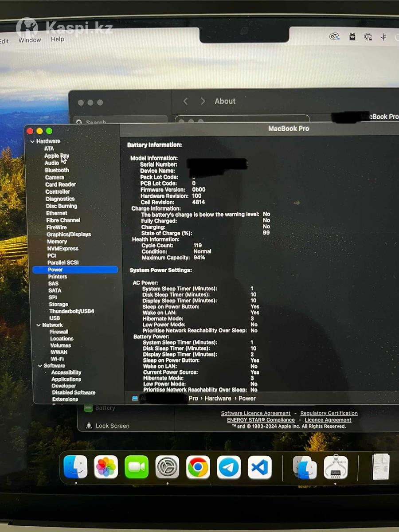Select ATA in the sidebar
Viewport: 399px width, 532px height.
point(49,149)
